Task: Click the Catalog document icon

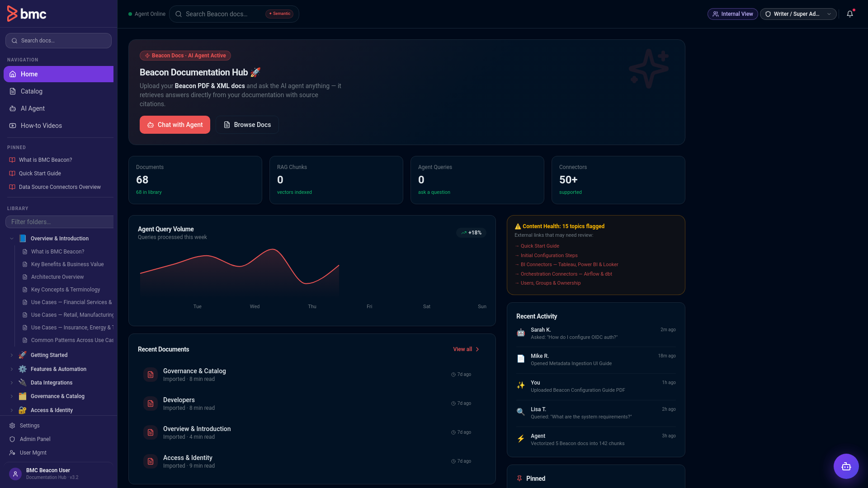Action: coord(13,91)
